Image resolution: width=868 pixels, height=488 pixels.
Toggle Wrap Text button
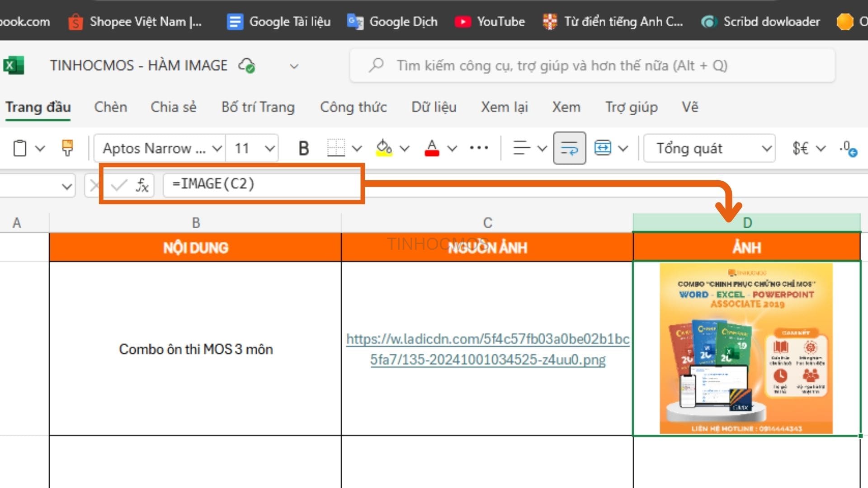point(569,148)
